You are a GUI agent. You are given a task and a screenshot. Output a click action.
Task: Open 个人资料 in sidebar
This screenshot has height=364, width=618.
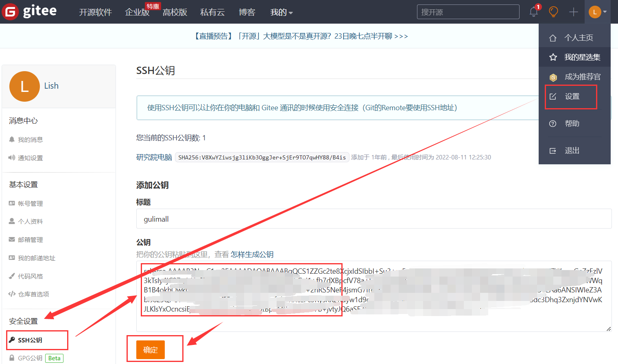[30, 221]
